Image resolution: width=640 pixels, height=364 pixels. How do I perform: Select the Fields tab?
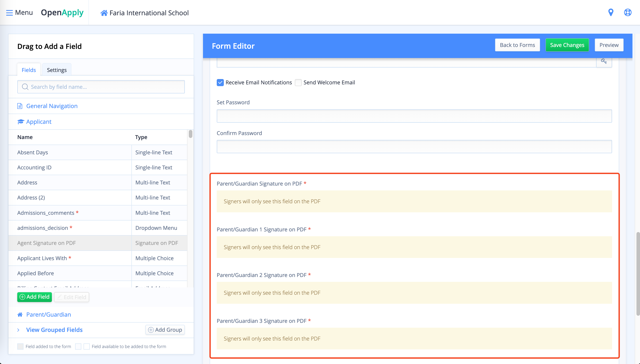coord(29,70)
